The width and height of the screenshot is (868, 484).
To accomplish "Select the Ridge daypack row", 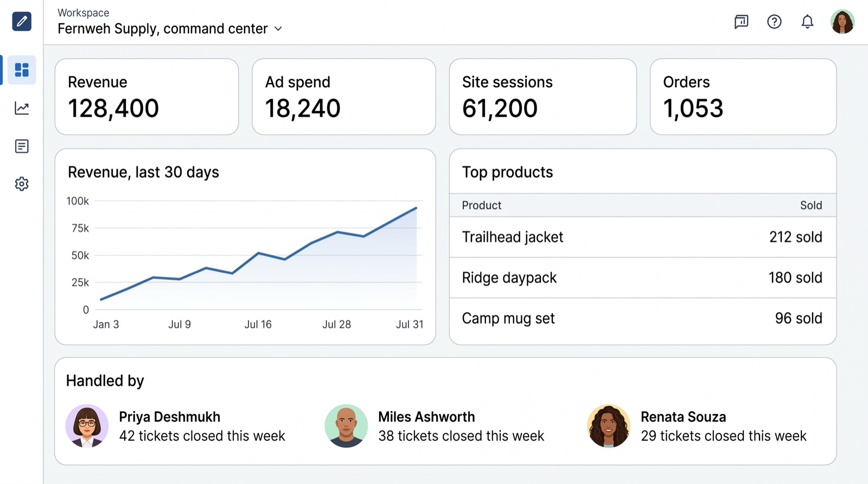I will (x=643, y=278).
